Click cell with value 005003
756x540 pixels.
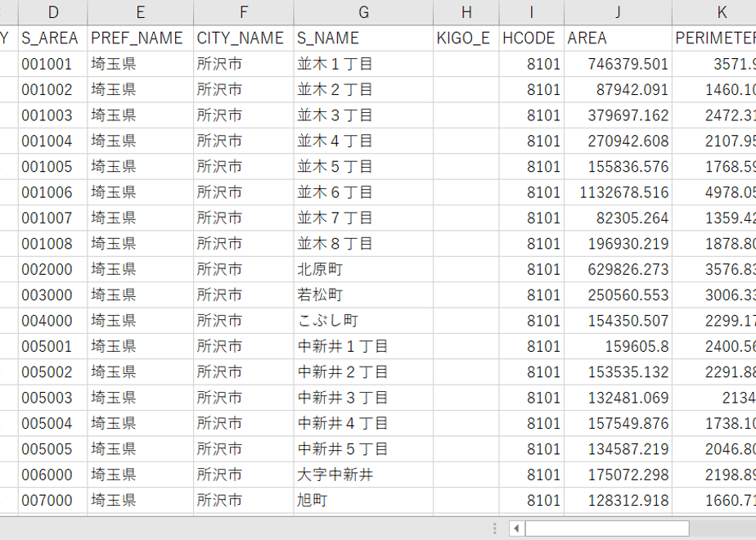coord(53,398)
